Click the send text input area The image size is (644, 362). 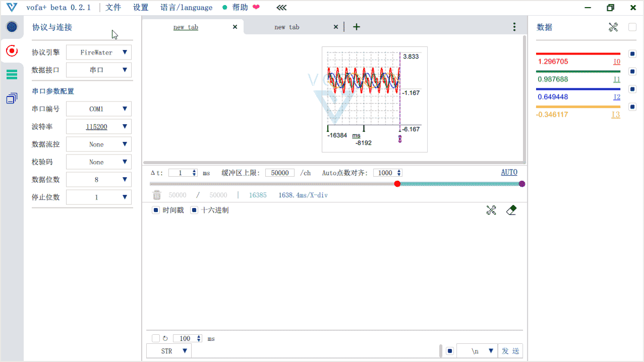(316, 351)
